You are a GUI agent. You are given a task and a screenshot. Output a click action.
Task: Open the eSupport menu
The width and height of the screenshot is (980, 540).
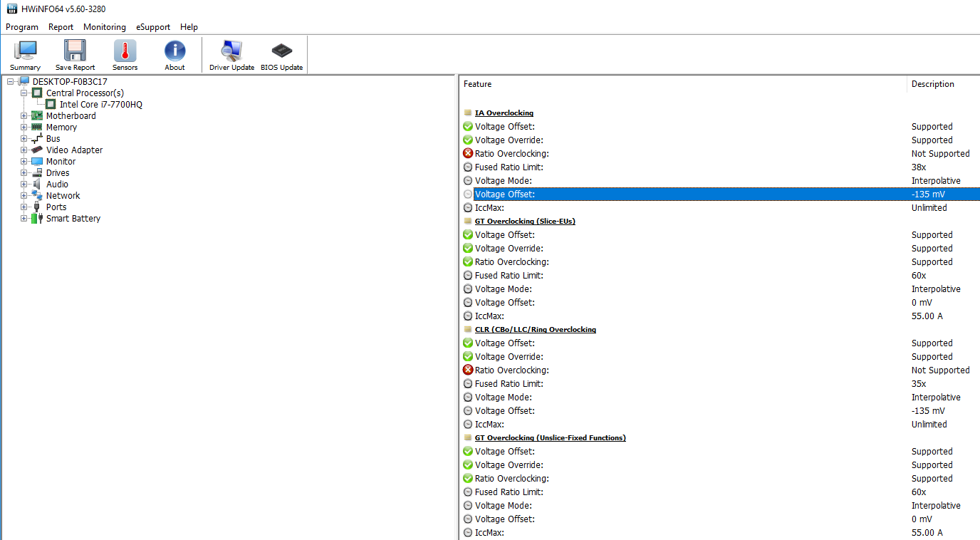tap(153, 27)
